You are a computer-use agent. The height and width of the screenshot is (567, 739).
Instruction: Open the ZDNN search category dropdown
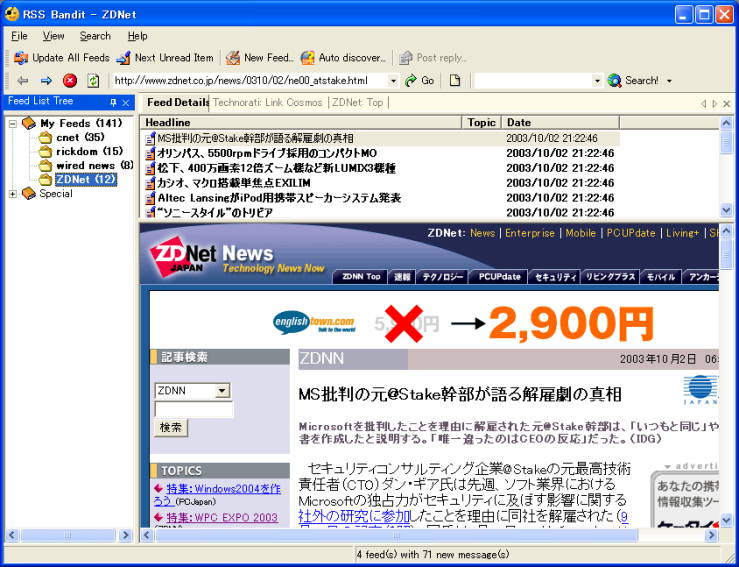pos(222,391)
